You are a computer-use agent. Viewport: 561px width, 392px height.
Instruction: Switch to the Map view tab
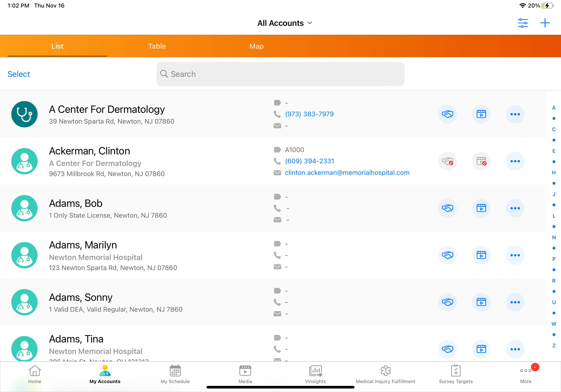tap(256, 46)
